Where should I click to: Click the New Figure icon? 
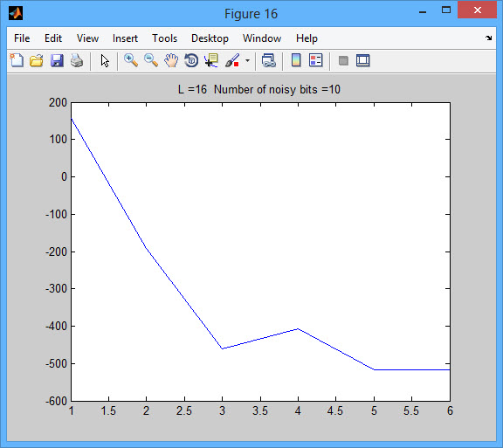17,60
